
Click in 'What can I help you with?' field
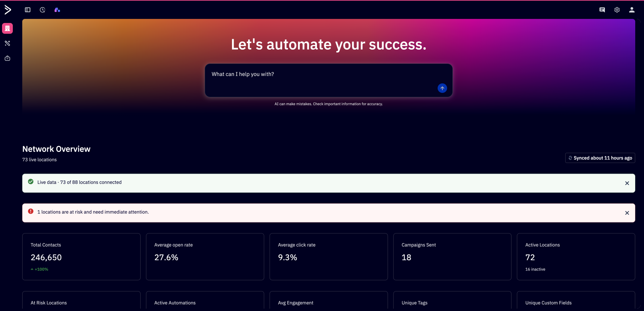tap(329, 80)
